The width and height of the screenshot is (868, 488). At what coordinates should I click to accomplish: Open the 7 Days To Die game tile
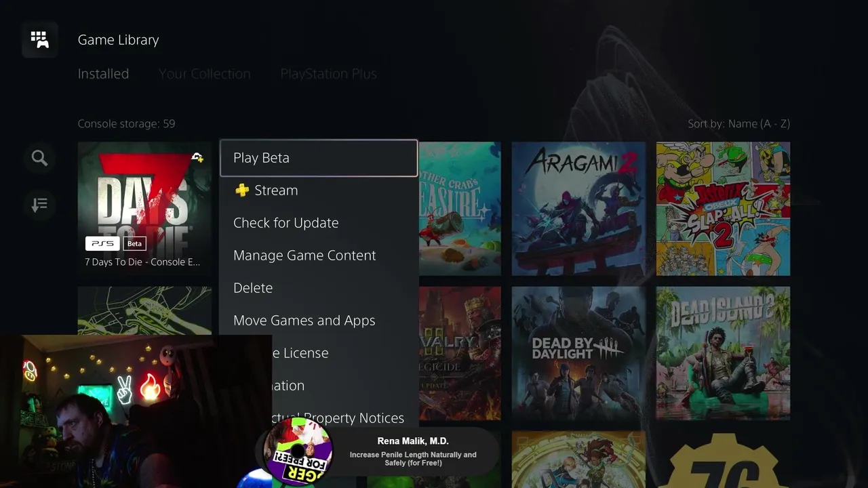click(x=144, y=208)
